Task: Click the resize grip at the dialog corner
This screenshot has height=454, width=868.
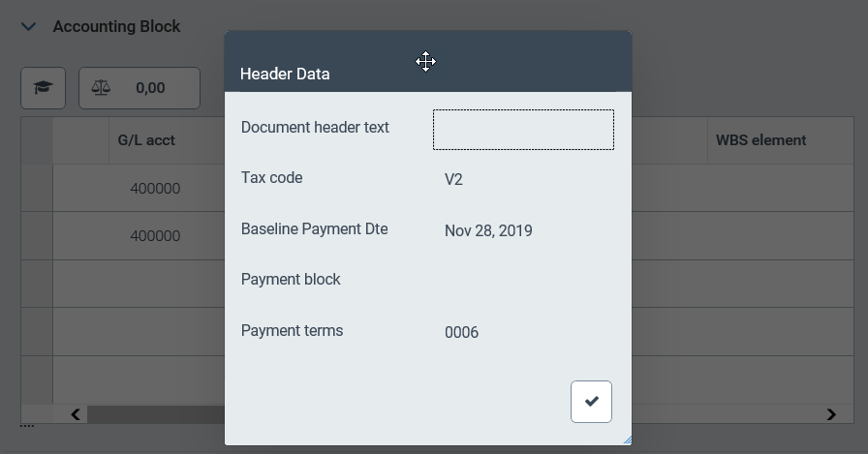Action: point(627,440)
